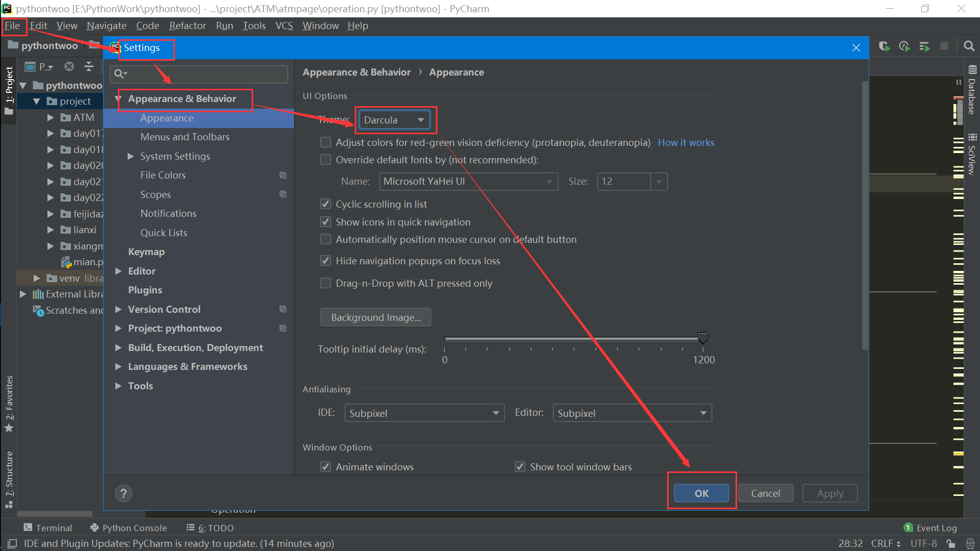980x551 pixels.
Task: Open the How it works link
Action: tap(686, 142)
